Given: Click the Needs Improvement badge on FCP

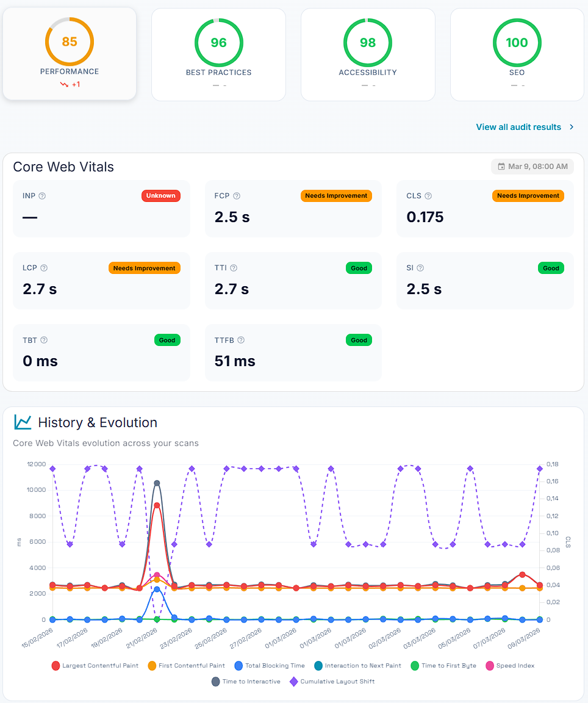Looking at the screenshot, I should click(x=336, y=196).
